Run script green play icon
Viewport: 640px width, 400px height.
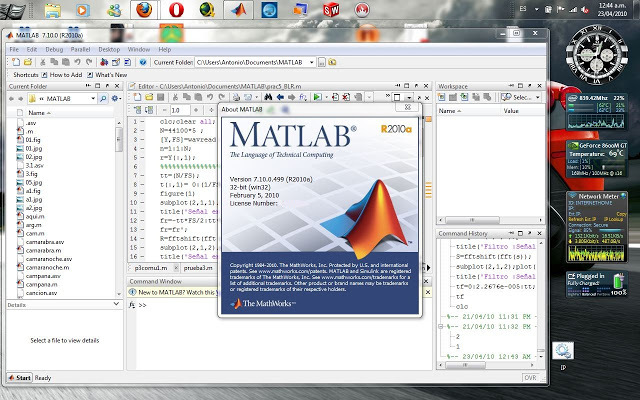point(316,97)
